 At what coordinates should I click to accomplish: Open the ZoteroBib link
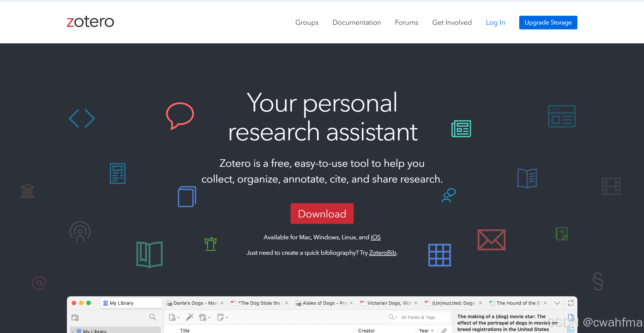pos(382,253)
